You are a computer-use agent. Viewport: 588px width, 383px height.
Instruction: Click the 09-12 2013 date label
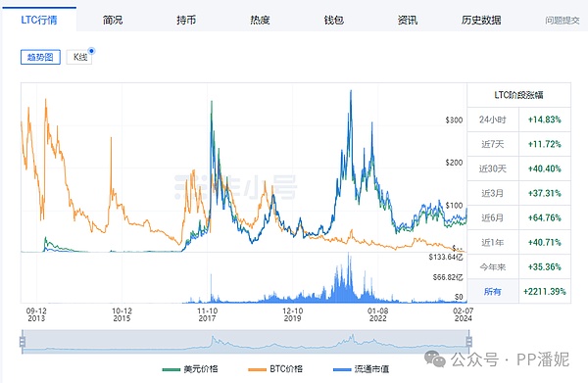[36, 314]
